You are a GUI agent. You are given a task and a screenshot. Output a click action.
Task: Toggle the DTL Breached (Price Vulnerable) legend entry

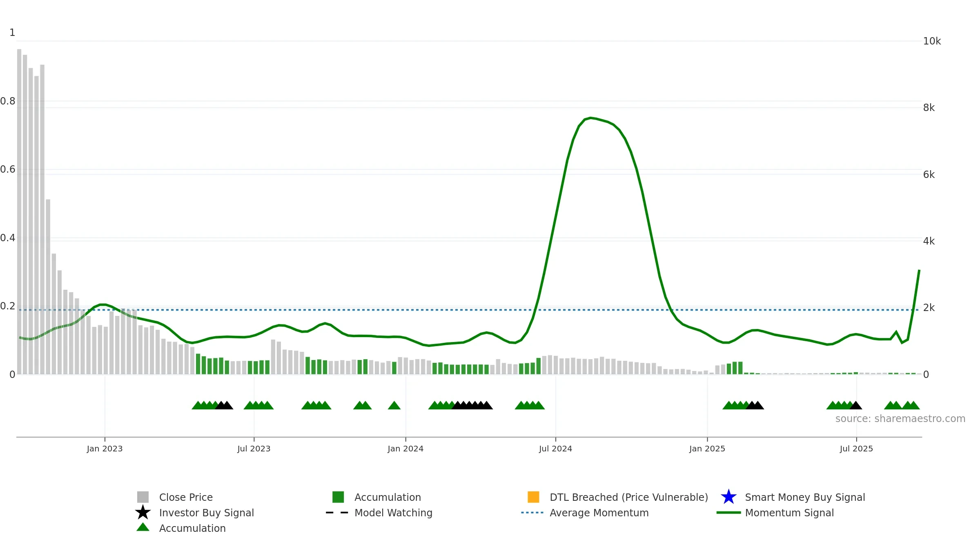[x=629, y=497]
